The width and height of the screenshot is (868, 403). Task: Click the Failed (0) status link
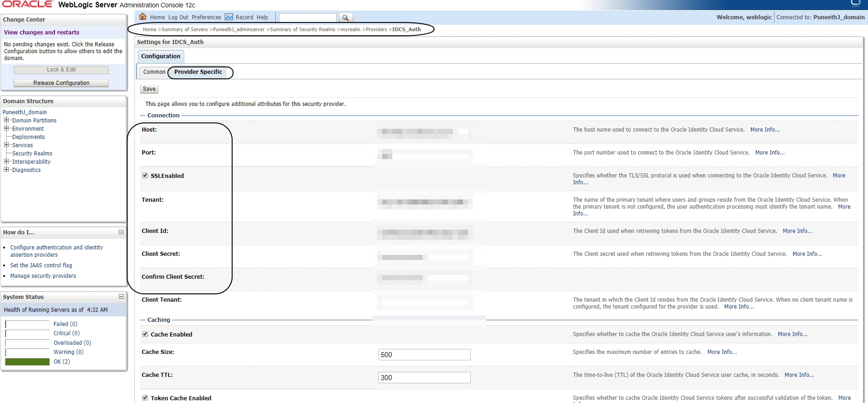click(66, 324)
